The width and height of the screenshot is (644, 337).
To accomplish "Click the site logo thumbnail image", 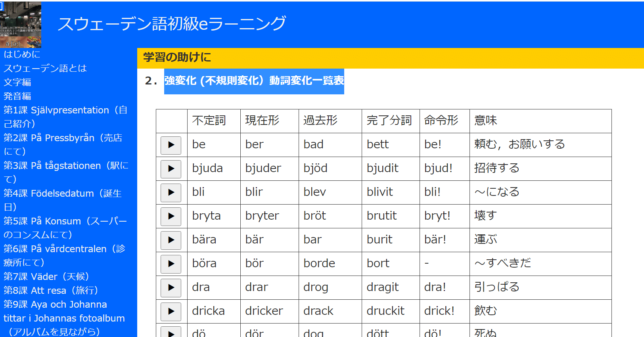I will (x=21, y=25).
